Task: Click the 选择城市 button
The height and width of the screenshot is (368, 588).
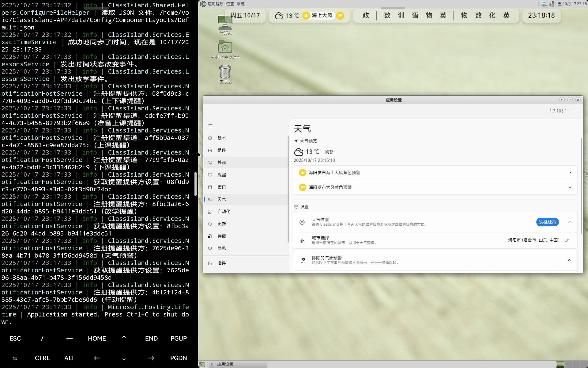Action: (547, 222)
